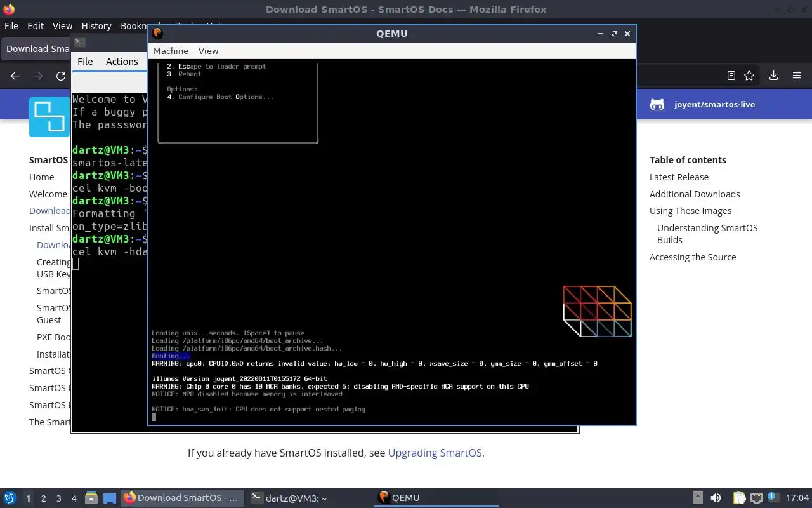The image size is (812, 508).
Task: Switch to workspace 4 in the pager
Action: [74, 498]
